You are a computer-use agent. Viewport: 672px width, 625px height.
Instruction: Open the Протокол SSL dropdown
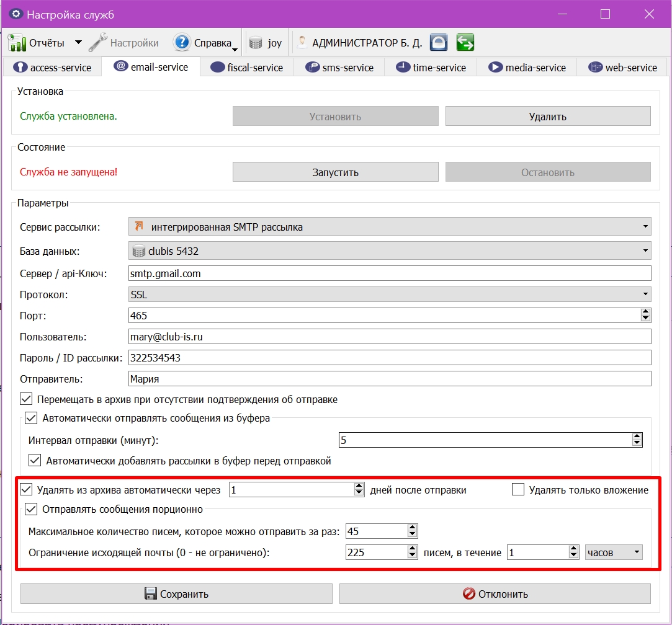pos(390,295)
